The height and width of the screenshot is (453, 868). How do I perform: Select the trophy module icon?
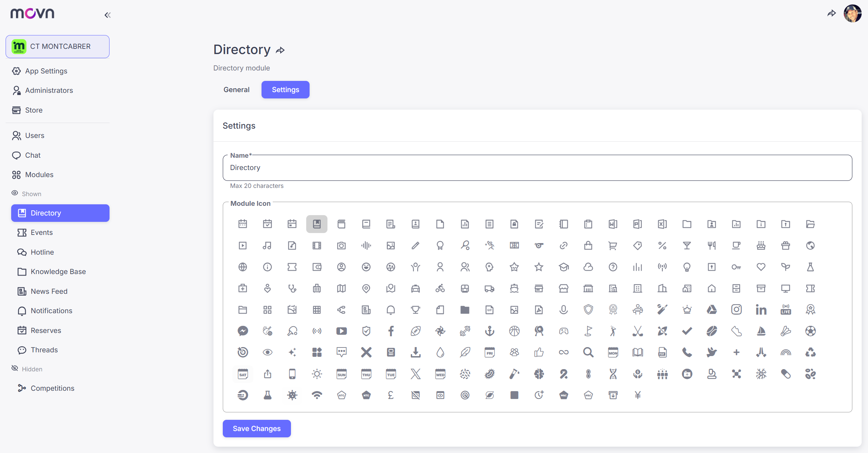coord(415,309)
